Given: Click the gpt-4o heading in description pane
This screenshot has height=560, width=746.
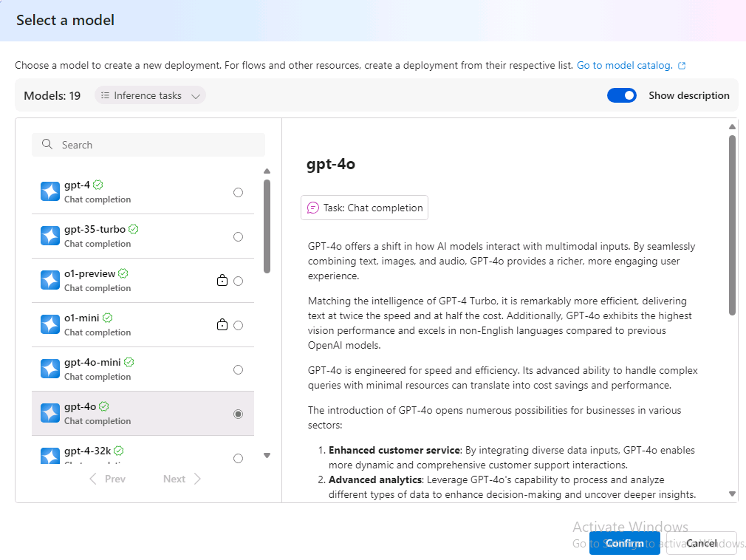Looking at the screenshot, I should [x=331, y=164].
